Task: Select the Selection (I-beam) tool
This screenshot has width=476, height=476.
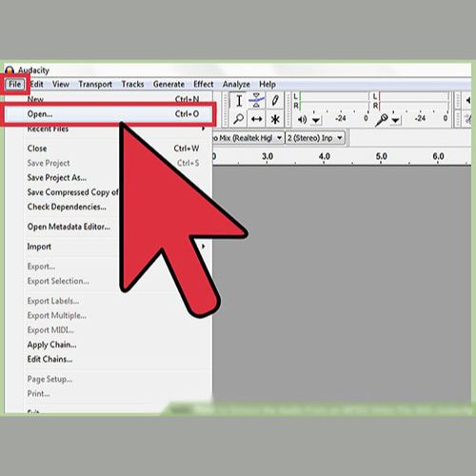Action: (239, 101)
